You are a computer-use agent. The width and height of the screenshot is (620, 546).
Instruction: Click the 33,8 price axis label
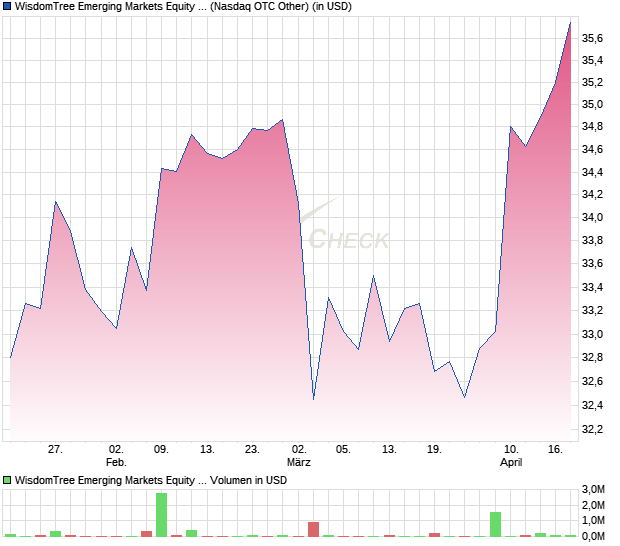coord(592,240)
